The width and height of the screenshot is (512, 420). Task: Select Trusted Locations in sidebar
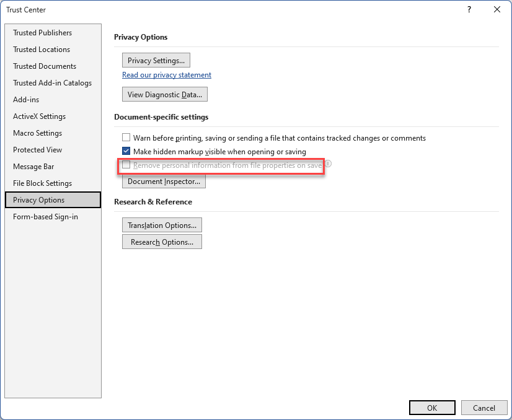click(53, 50)
